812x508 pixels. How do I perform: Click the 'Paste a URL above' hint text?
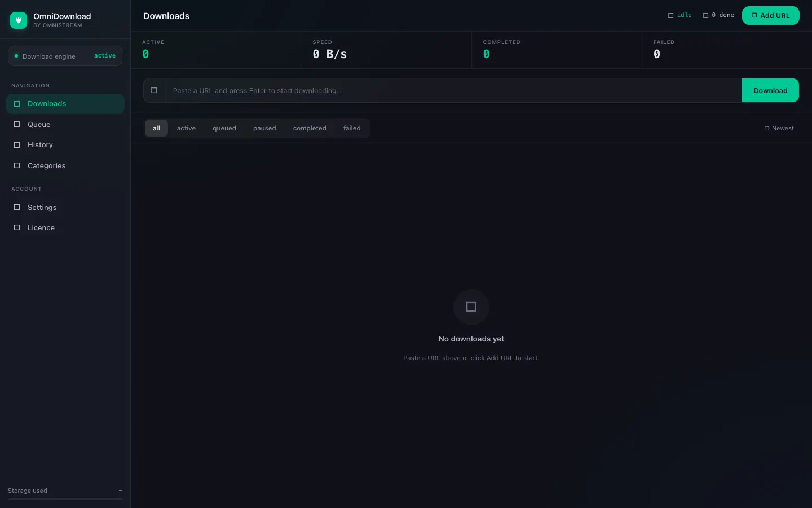(x=471, y=358)
